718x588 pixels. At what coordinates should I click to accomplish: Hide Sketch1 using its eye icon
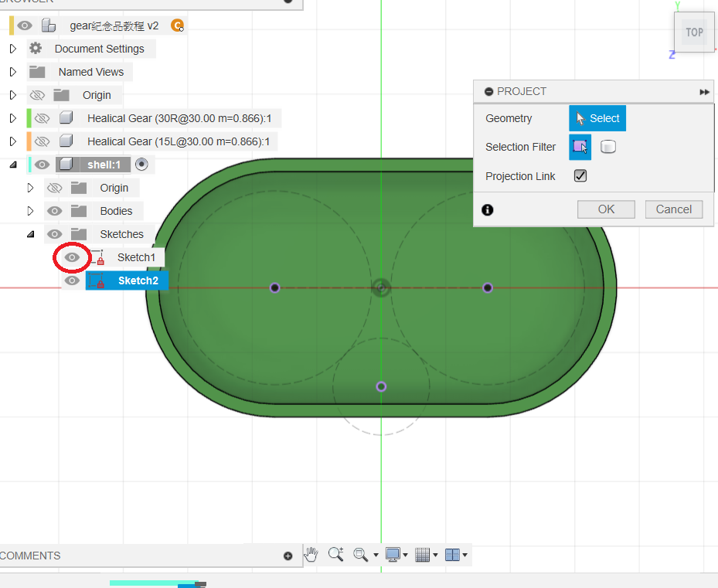[x=72, y=257]
